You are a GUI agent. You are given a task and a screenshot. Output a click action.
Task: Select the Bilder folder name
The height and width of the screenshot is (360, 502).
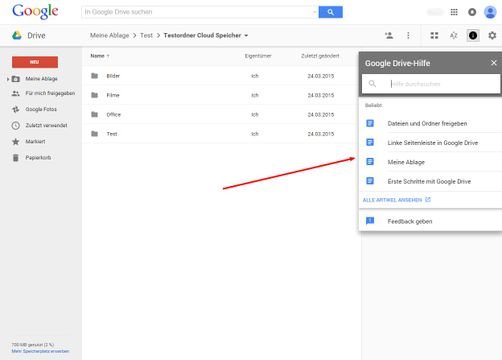pyautogui.click(x=113, y=76)
